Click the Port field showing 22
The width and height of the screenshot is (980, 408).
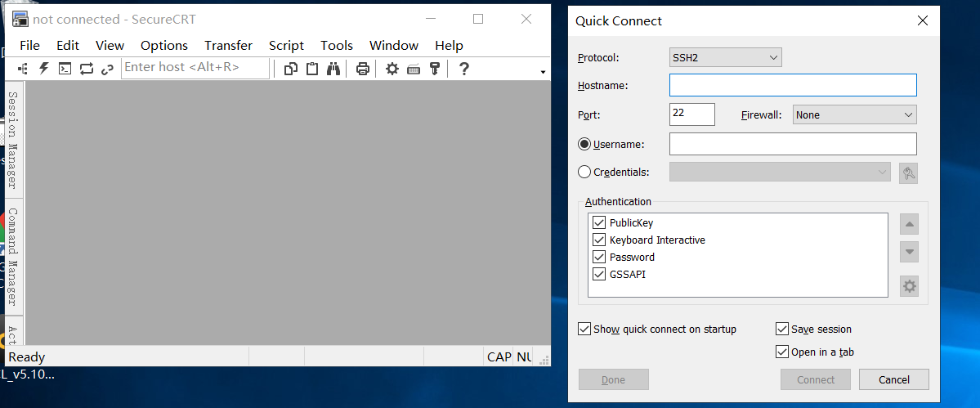[x=691, y=114]
